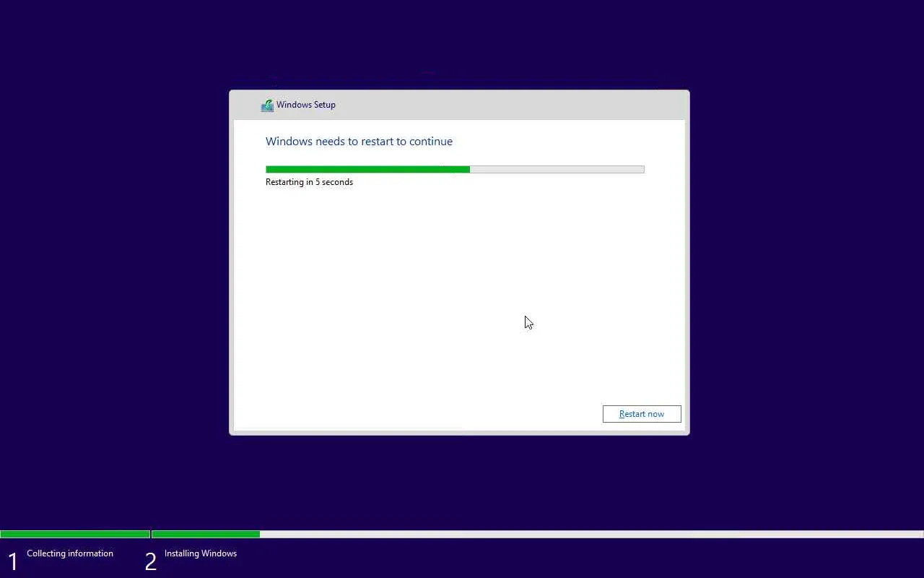Select the 'Windows needs to restart to continue' heading

[x=359, y=142]
